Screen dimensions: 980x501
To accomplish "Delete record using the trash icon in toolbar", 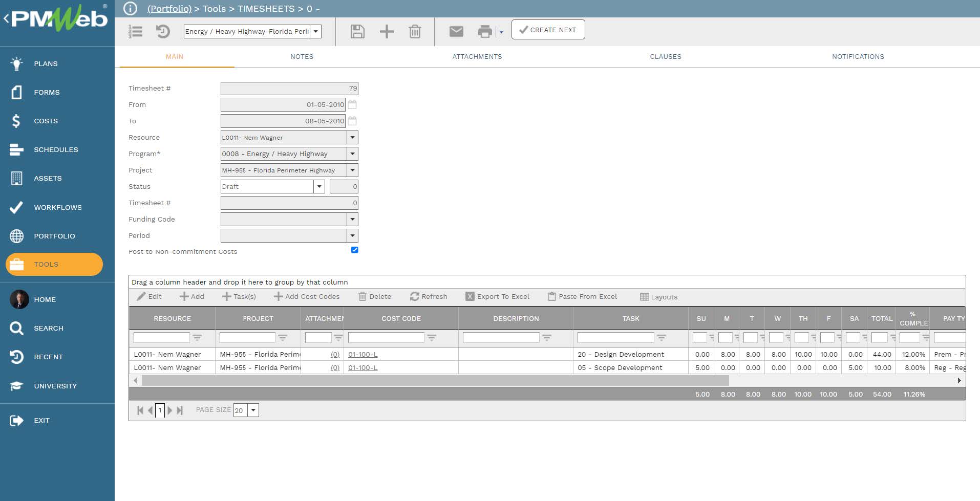I will pos(415,32).
